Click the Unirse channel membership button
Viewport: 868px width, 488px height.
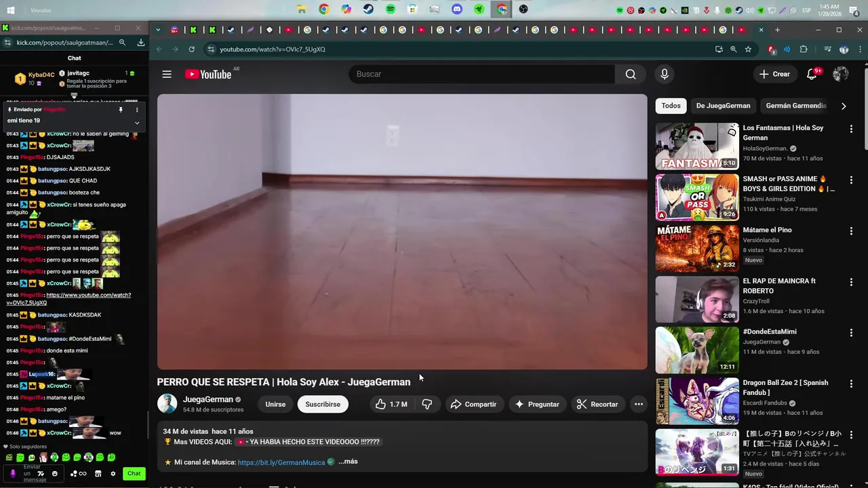point(275,404)
